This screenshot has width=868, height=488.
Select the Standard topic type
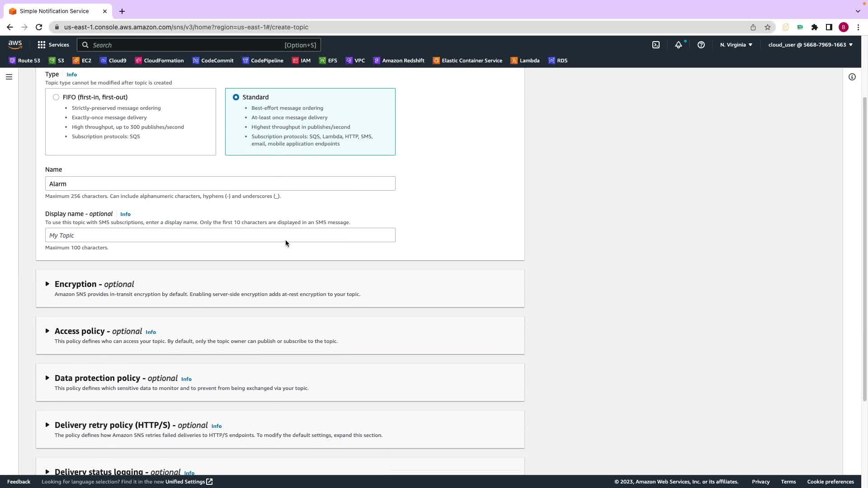[x=236, y=97]
